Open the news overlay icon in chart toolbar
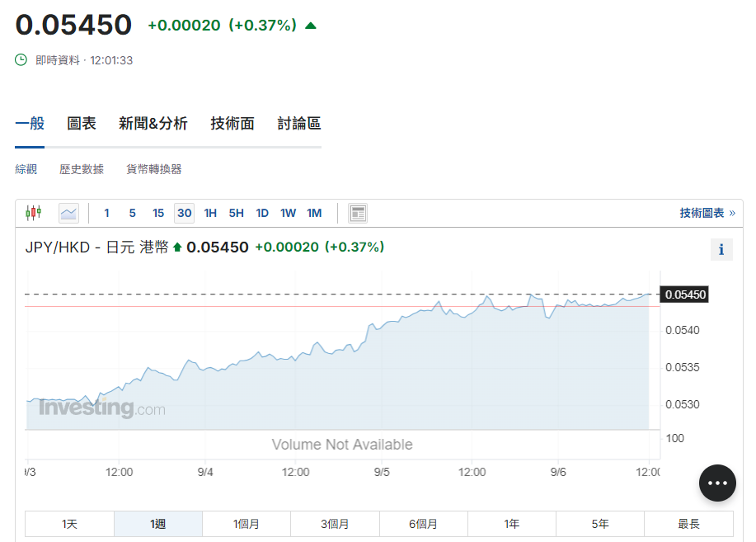 click(357, 213)
